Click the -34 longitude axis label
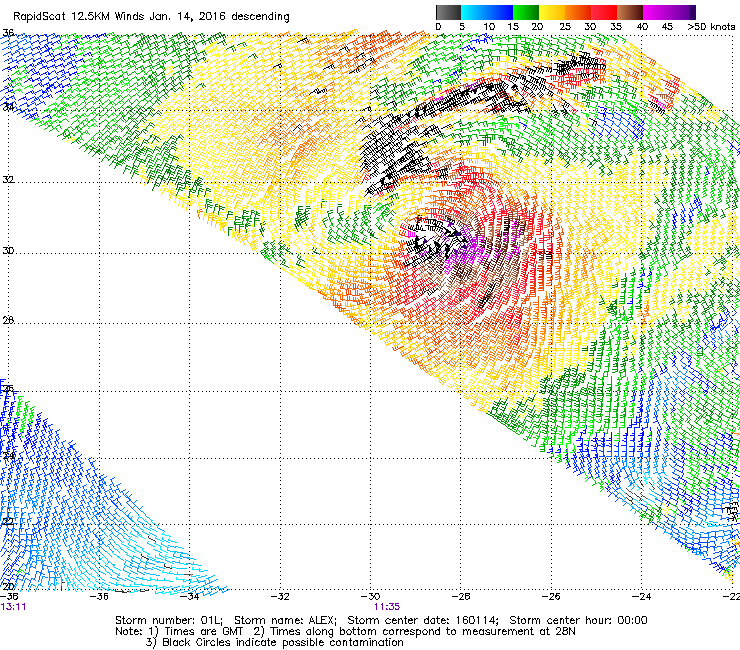Image resolution: width=740 pixels, height=650 pixels. [x=190, y=597]
